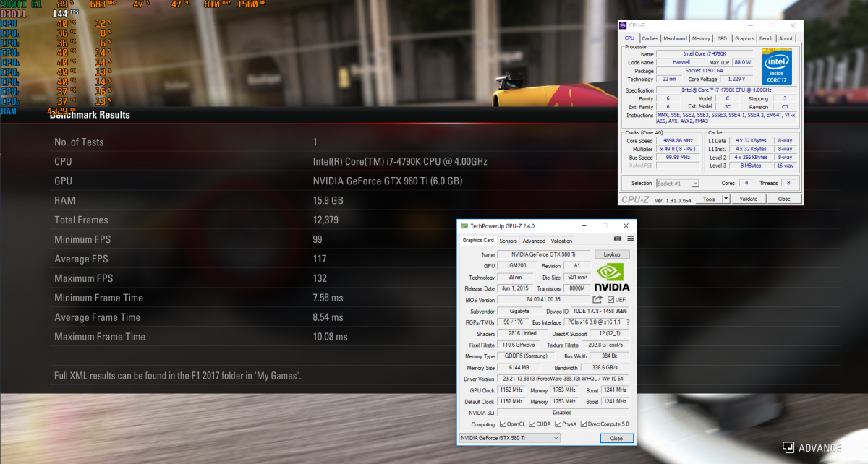Click the Bus Interface question mark icon
The width and height of the screenshot is (868, 464).
click(x=627, y=322)
